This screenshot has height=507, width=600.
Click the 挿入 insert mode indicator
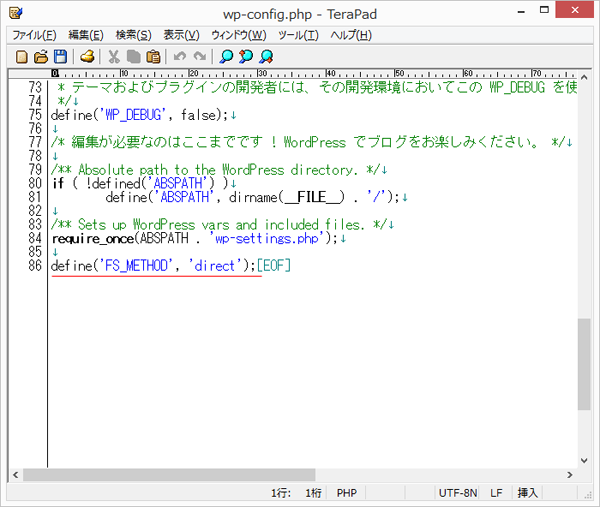click(x=528, y=493)
